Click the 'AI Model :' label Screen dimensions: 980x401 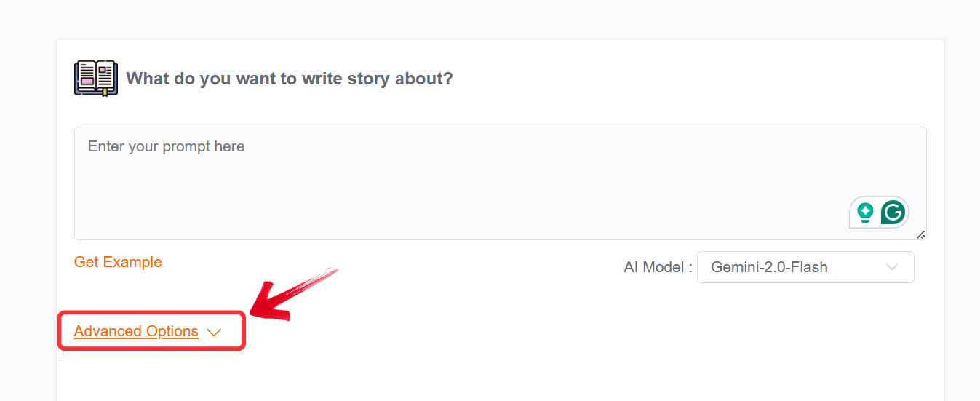658,267
